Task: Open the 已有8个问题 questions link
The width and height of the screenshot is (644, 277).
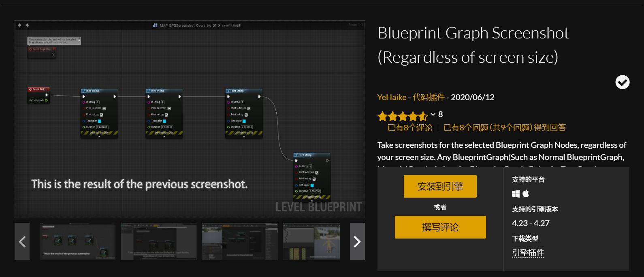Action: (x=504, y=128)
